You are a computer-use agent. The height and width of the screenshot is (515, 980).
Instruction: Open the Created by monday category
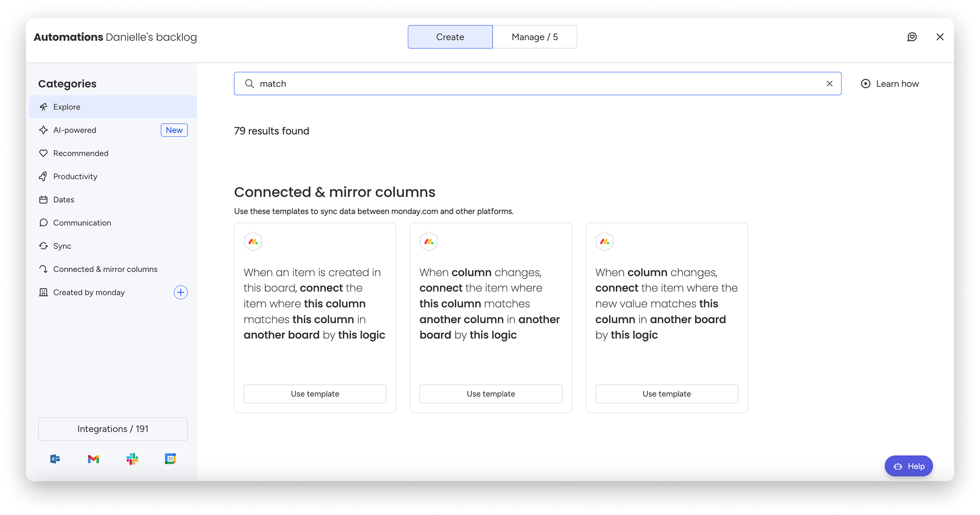pos(113,293)
